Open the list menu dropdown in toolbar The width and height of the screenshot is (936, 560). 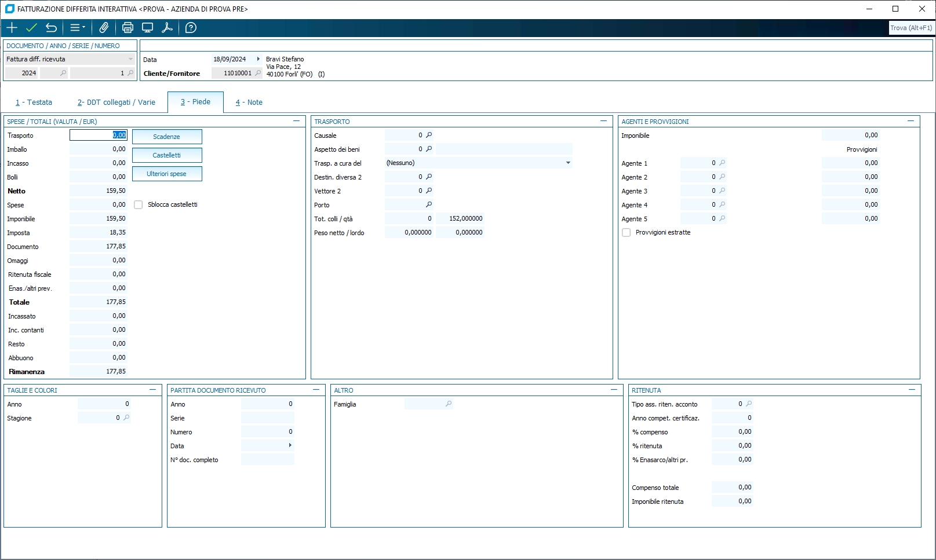click(x=77, y=28)
